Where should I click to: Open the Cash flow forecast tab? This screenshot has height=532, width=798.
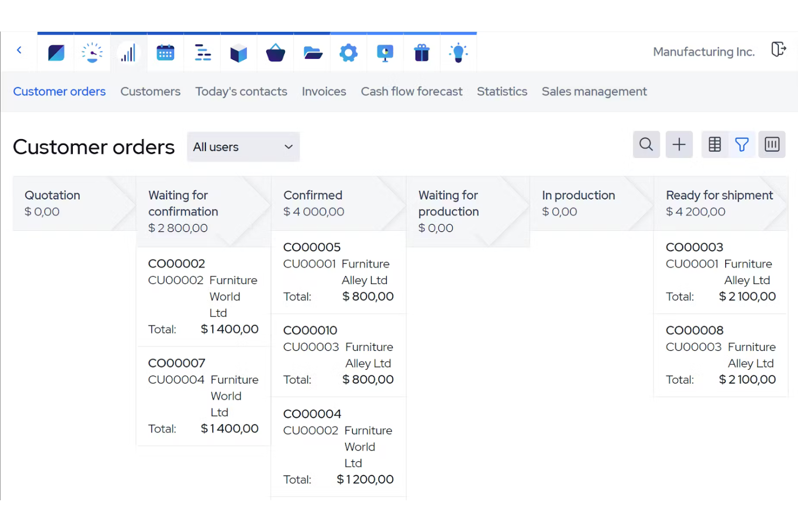click(411, 91)
